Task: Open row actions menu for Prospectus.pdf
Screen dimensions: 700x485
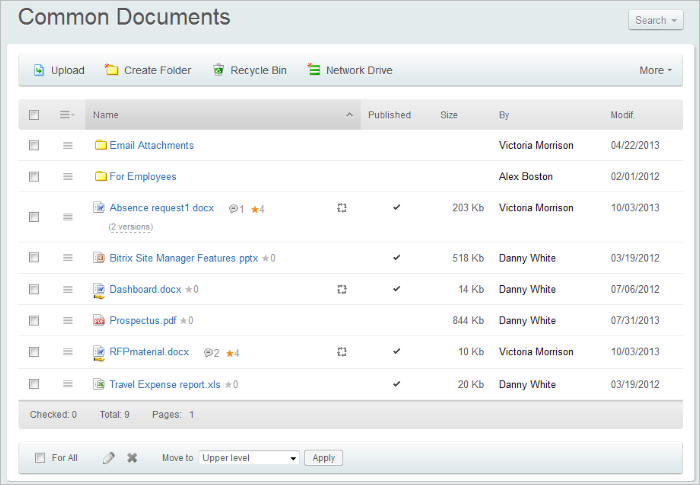Action: [x=68, y=321]
